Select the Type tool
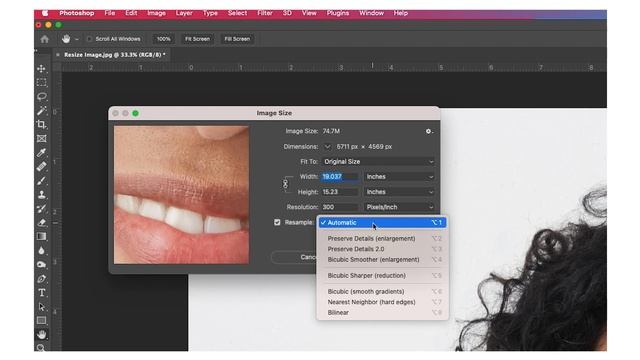This screenshot has height=360, width=640. coord(42,293)
